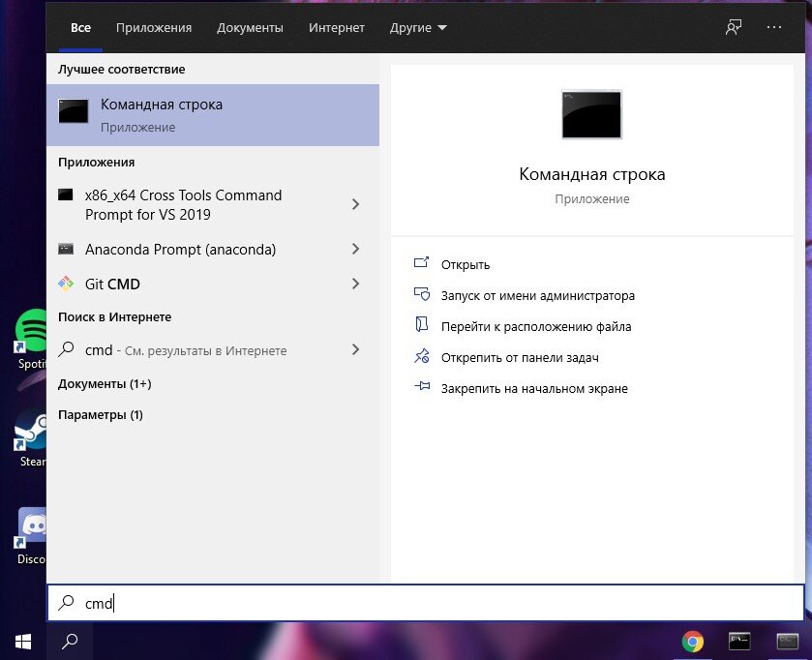
Task: Click the magnifier icon beside cmd web result
Action: (66, 349)
